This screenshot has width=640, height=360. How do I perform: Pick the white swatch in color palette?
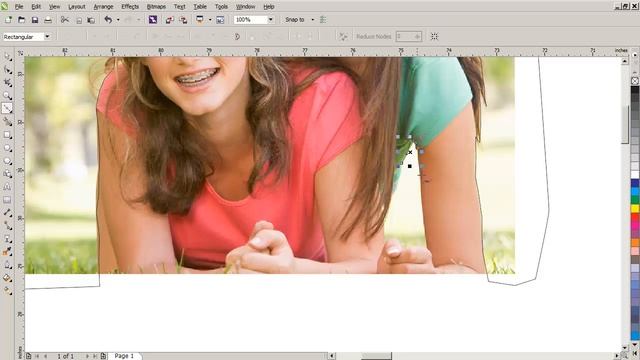point(635,175)
